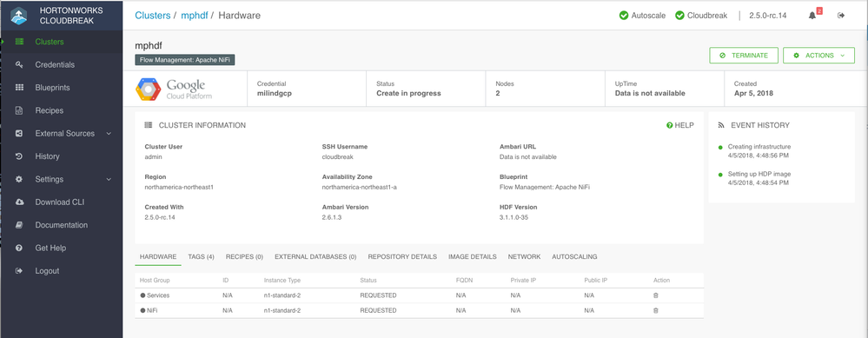Switch to the RECIPES (0) tab
868x338 pixels.
point(244,256)
